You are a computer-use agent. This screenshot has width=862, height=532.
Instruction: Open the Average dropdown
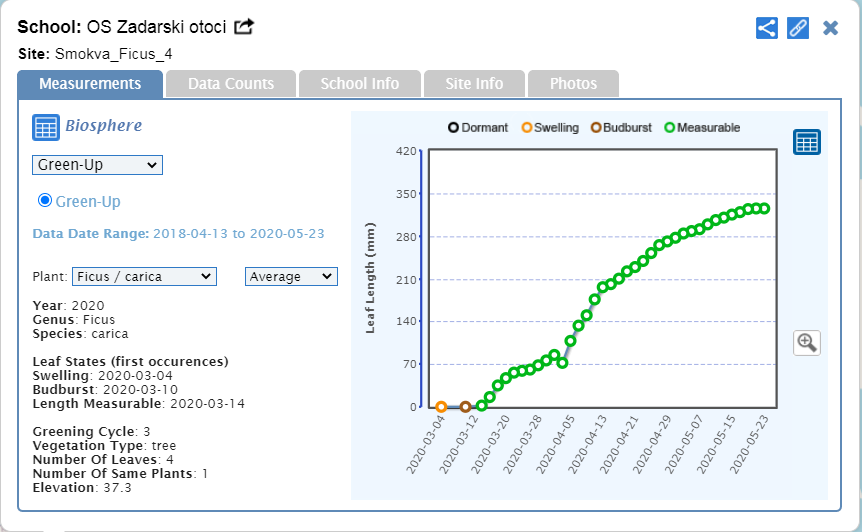(x=291, y=276)
